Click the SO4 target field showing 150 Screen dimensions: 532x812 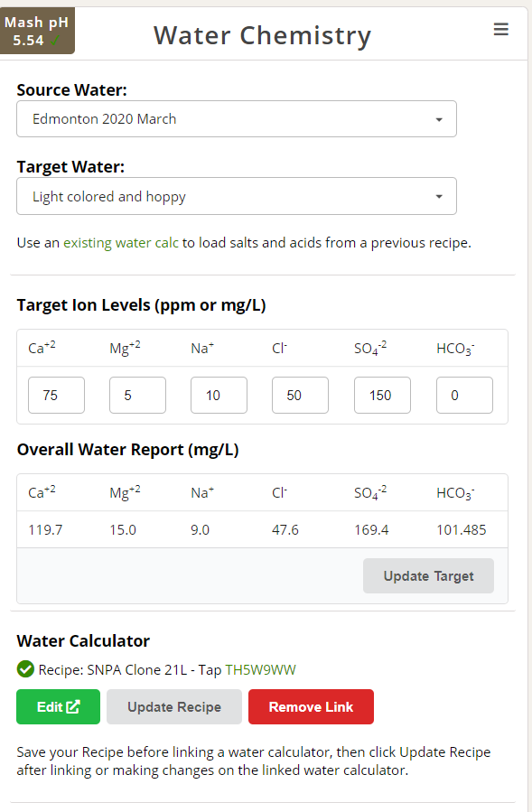pyautogui.click(x=382, y=395)
